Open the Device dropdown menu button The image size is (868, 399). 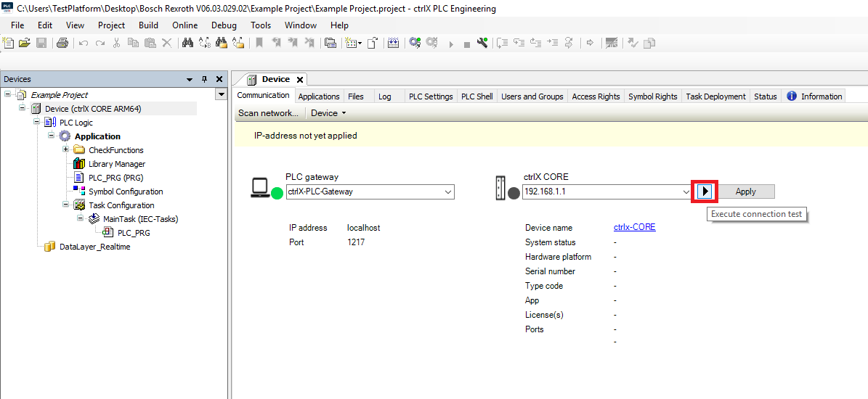click(x=328, y=113)
